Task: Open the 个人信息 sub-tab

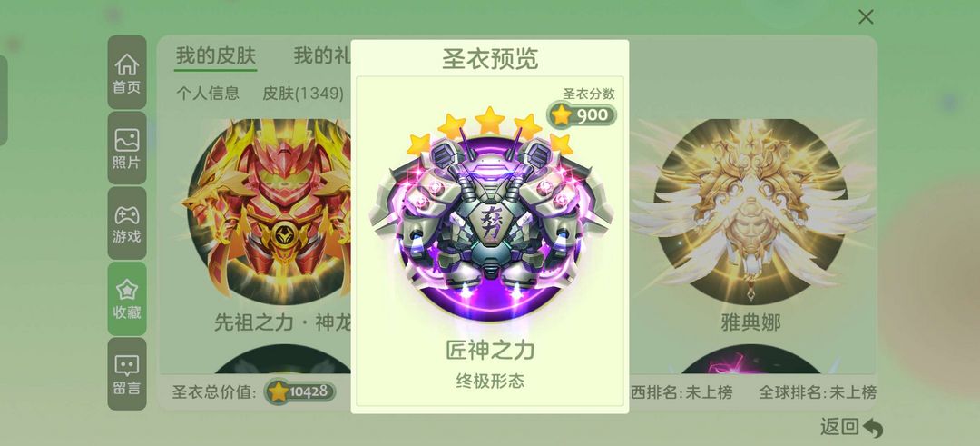Action: pyautogui.click(x=208, y=94)
